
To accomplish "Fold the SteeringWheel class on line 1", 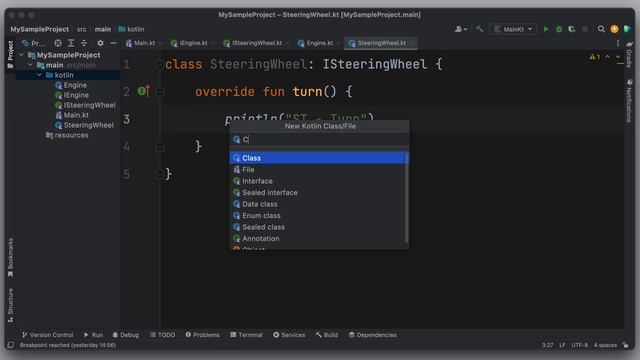I will click(160, 64).
